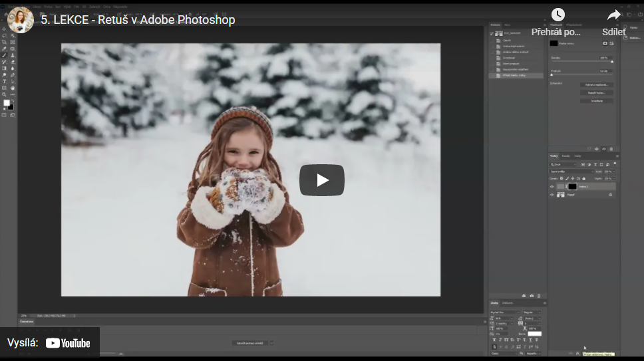The image size is (644, 361).
Task: Select the Eyedropper tool
Action: tap(4, 49)
